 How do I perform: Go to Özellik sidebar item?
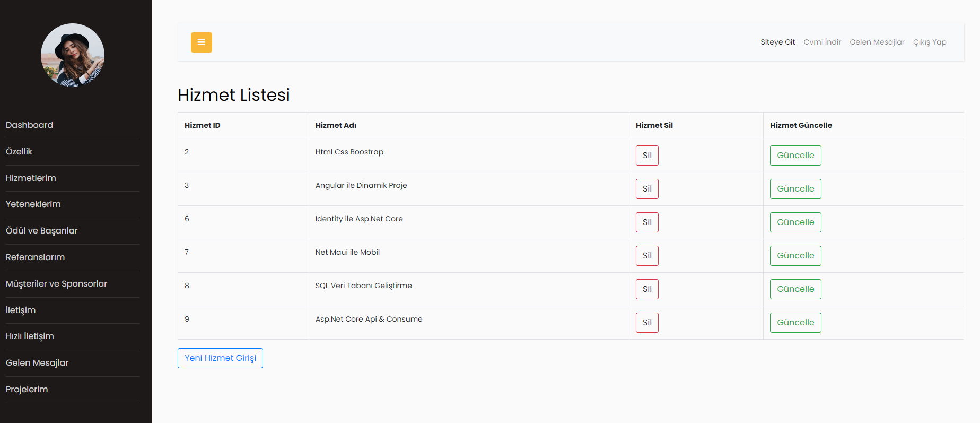click(19, 152)
